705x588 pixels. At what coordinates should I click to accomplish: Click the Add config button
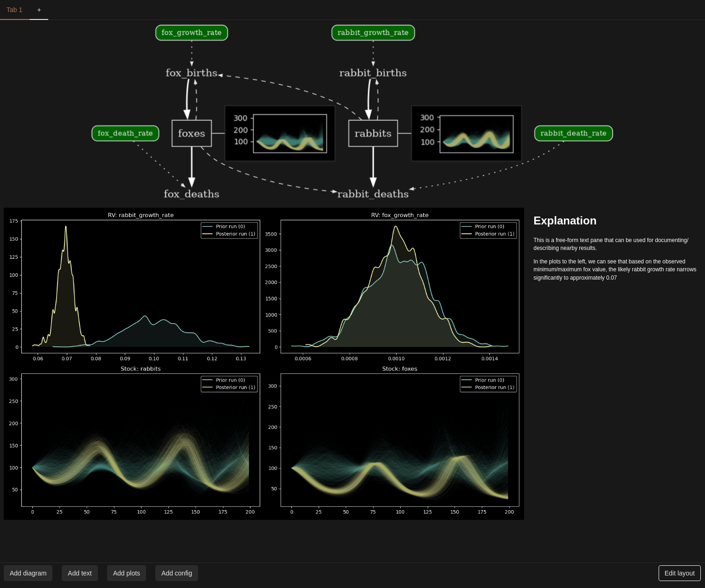point(177,573)
